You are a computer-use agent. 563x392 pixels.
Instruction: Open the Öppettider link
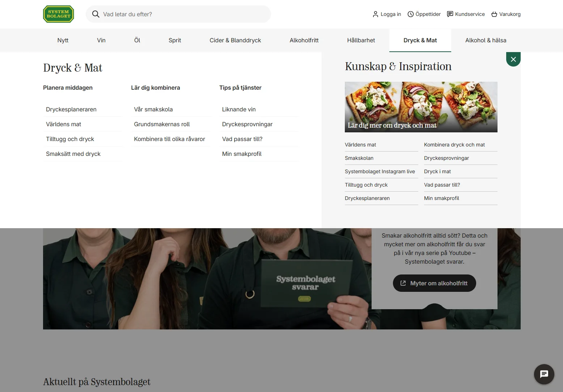[424, 14]
